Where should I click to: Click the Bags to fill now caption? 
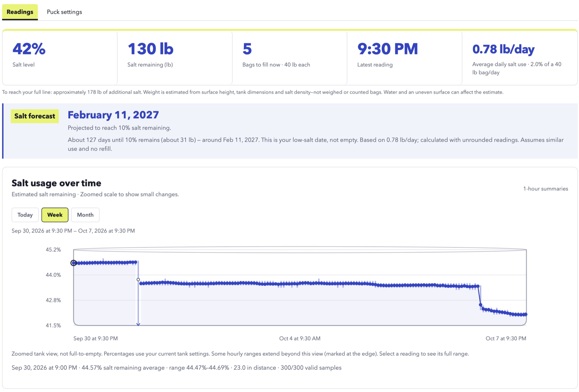pyautogui.click(x=276, y=65)
